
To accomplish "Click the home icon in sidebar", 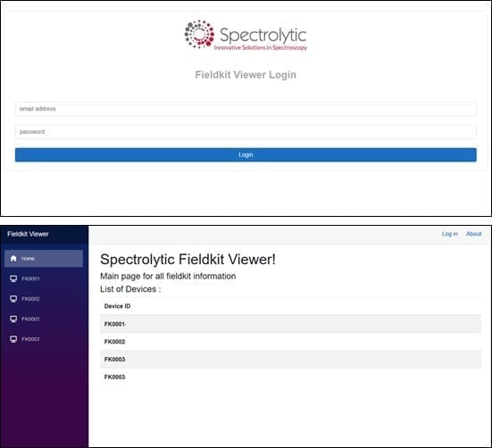I will pyautogui.click(x=13, y=258).
